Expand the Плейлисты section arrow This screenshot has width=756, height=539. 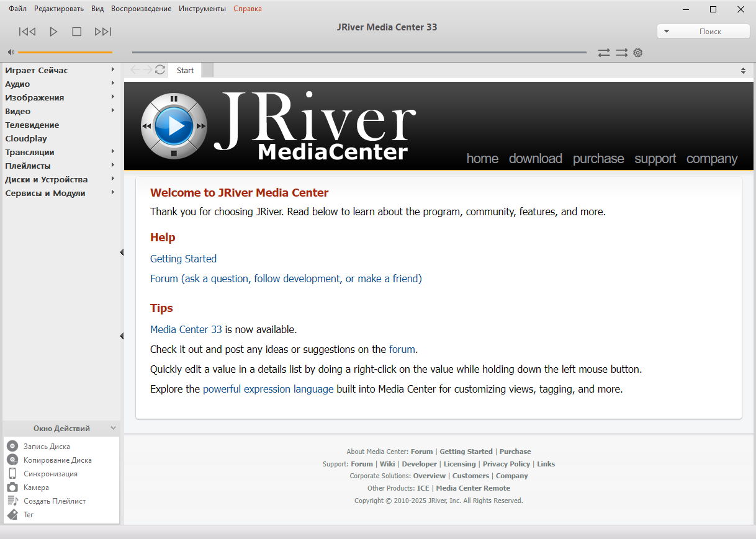[113, 166]
